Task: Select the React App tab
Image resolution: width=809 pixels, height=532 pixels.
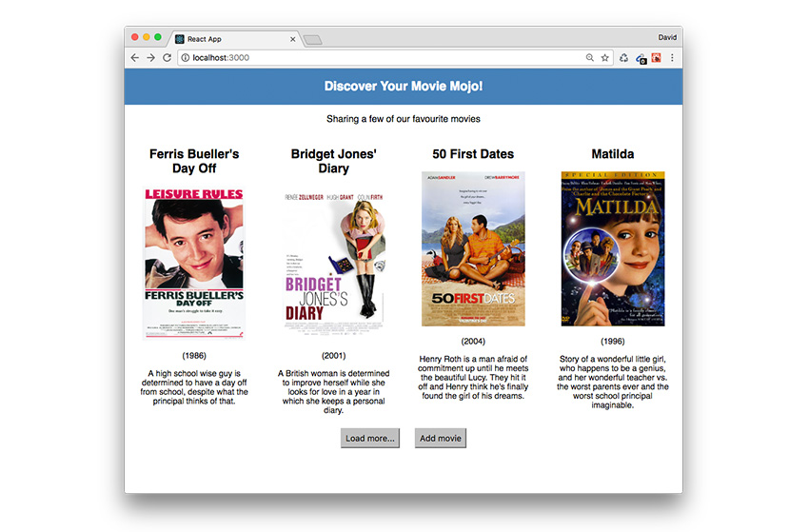Action: coord(235,39)
